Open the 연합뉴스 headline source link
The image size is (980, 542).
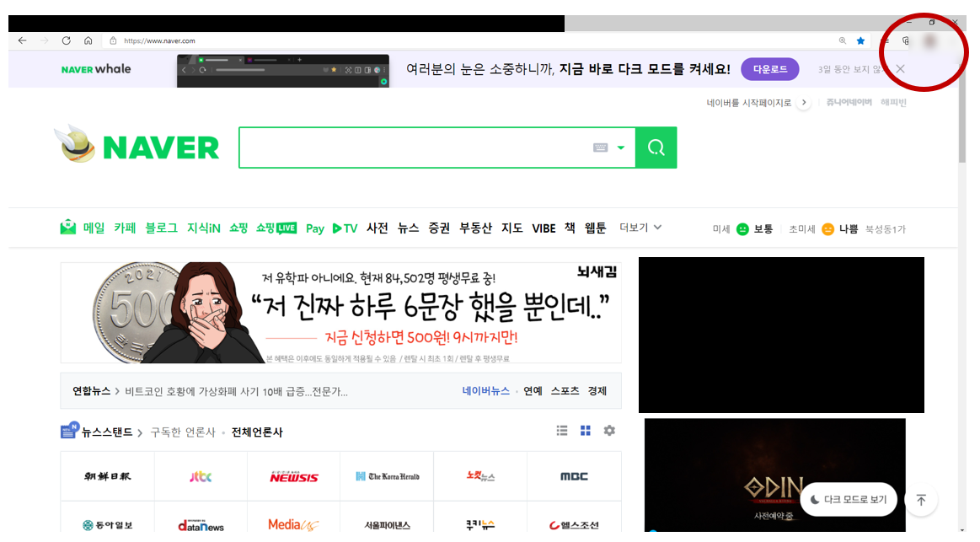pyautogui.click(x=91, y=391)
